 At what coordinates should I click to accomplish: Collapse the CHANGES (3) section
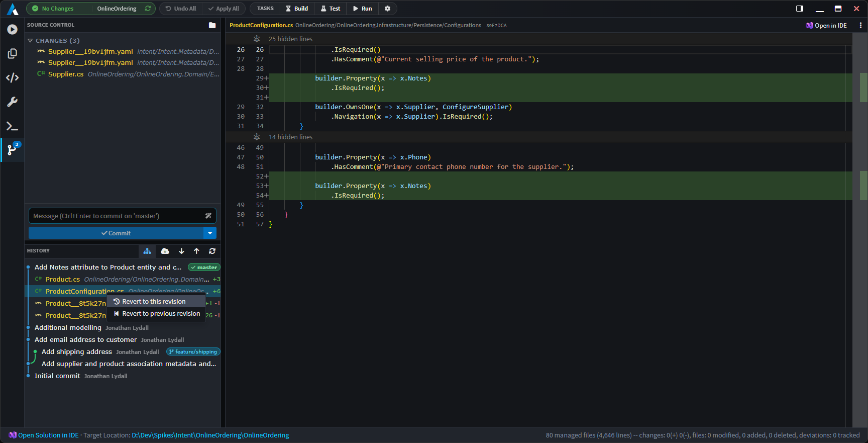pos(53,41)
